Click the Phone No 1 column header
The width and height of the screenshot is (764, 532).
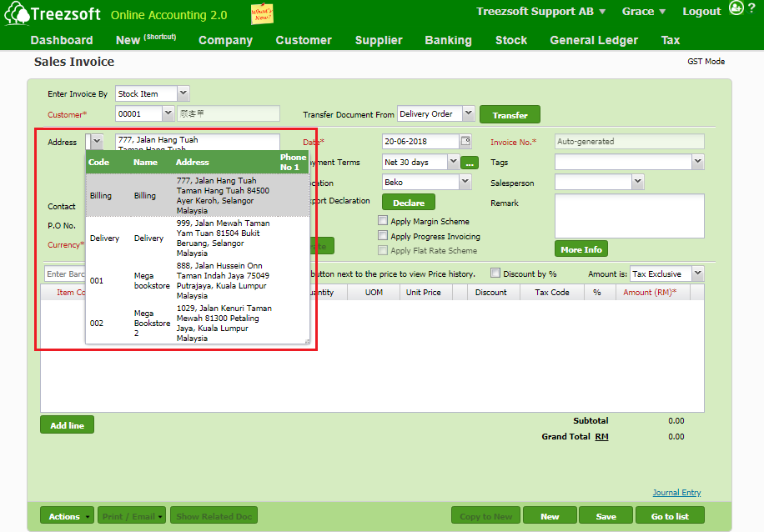click(293, 162)
